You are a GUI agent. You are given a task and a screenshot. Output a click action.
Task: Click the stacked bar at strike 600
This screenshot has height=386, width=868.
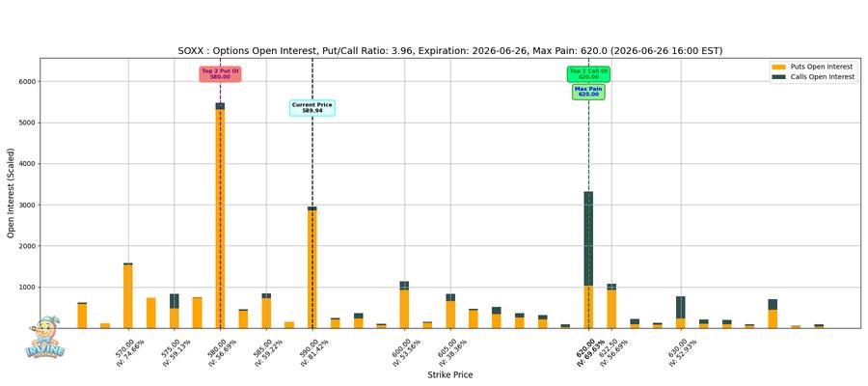tap(404, 305)
